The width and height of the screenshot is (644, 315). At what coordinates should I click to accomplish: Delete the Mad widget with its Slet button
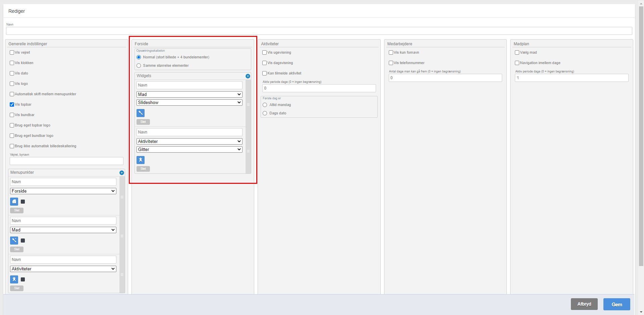(143, 122)
